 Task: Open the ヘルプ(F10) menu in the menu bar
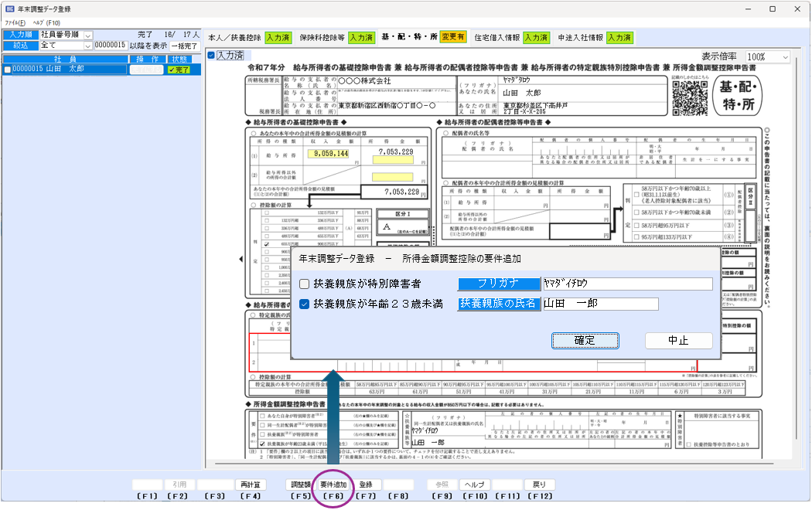click(x=46, y=23)
